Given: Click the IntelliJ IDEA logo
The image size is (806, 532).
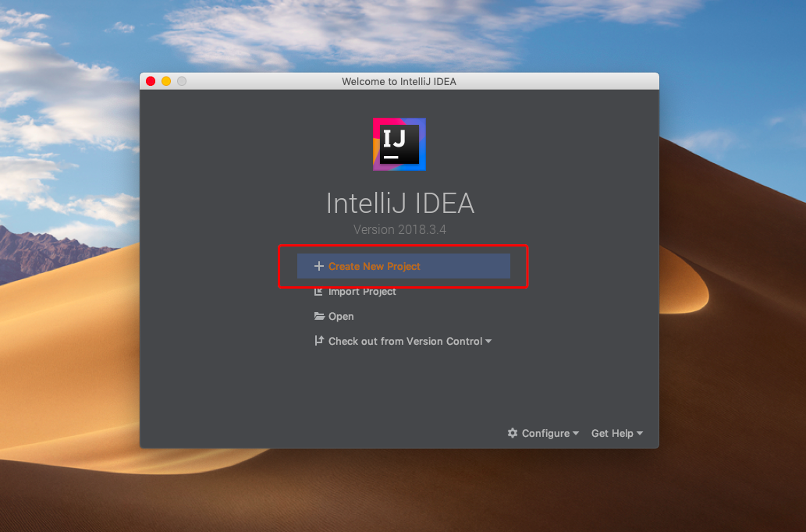Looking at the screenshot, I should (399, 144).
